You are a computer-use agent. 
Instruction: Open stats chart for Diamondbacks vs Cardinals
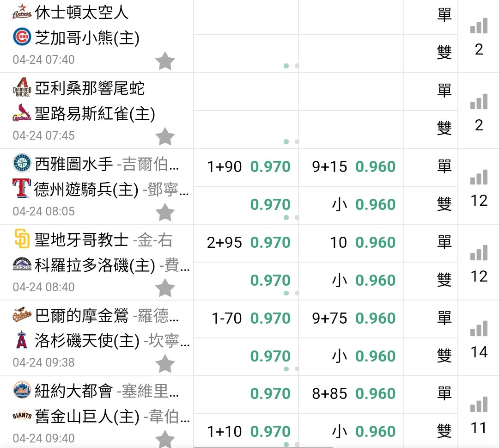479,102
